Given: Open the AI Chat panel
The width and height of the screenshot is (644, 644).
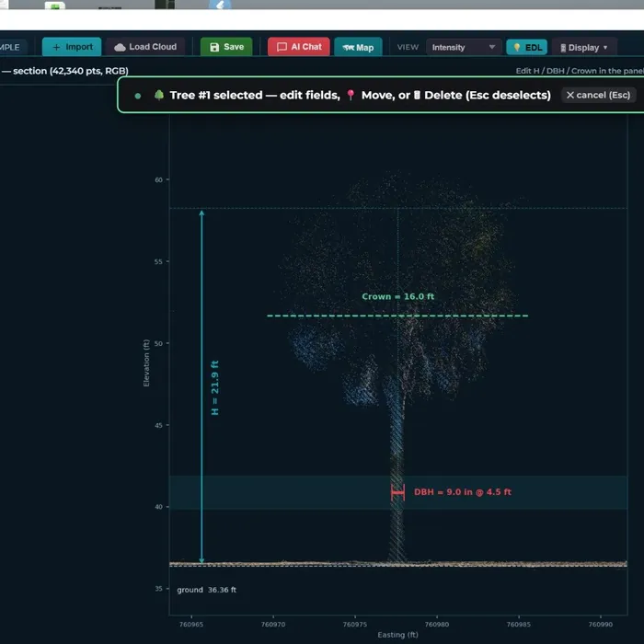Looking at the screenshot, I should click(299, 47).
